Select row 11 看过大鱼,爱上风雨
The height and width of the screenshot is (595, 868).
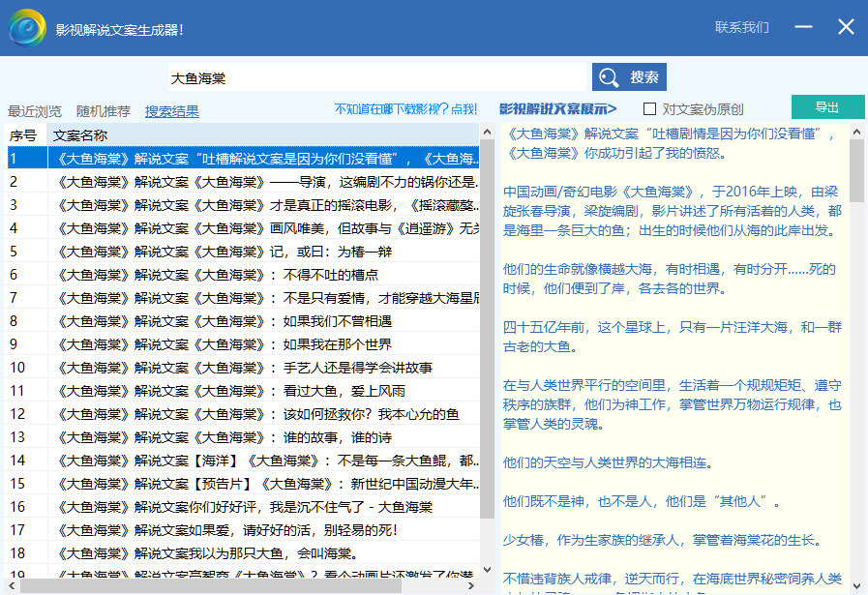tap(243, 391)
